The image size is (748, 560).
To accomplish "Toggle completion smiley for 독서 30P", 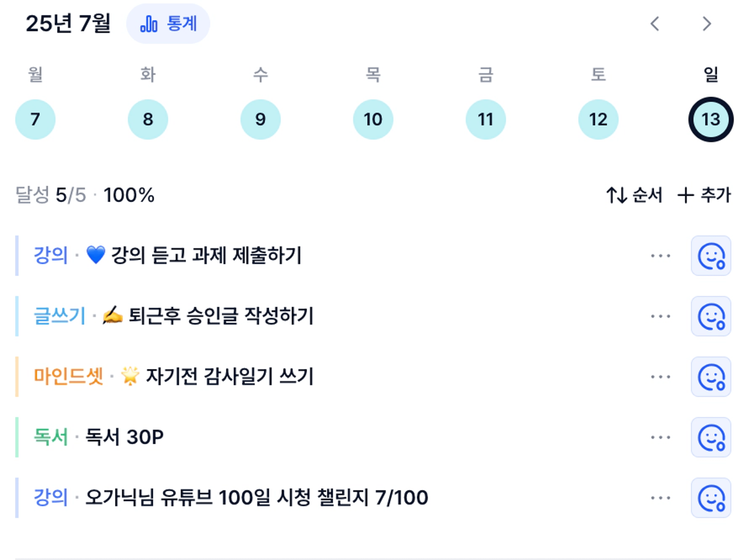I will pos(711,437).
